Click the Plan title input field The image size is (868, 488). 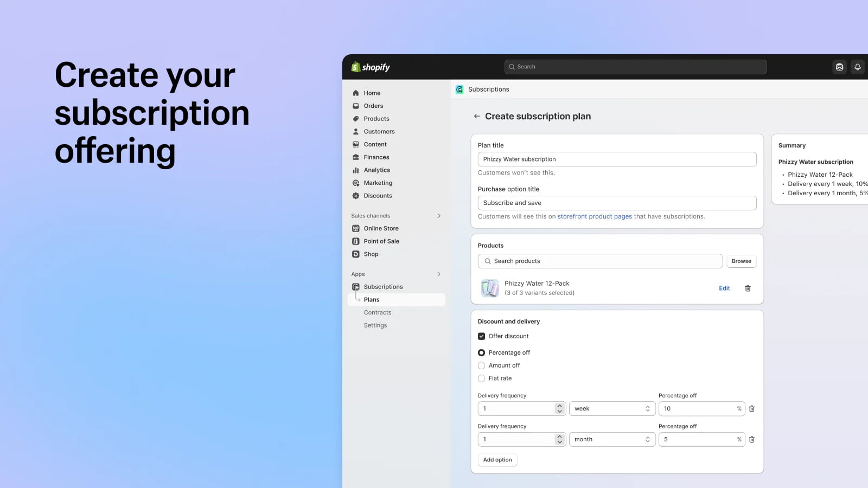click(x=617, y=159)
